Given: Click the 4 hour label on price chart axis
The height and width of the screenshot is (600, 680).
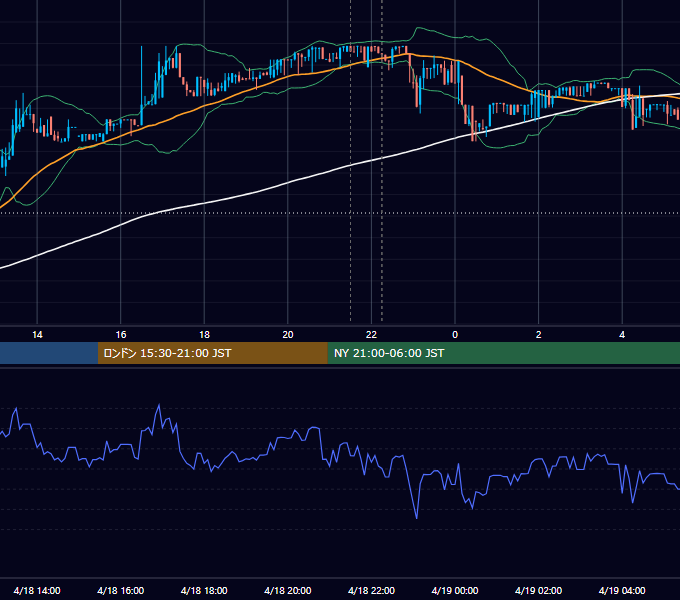Looking at the screenshot, I should 622,335.
